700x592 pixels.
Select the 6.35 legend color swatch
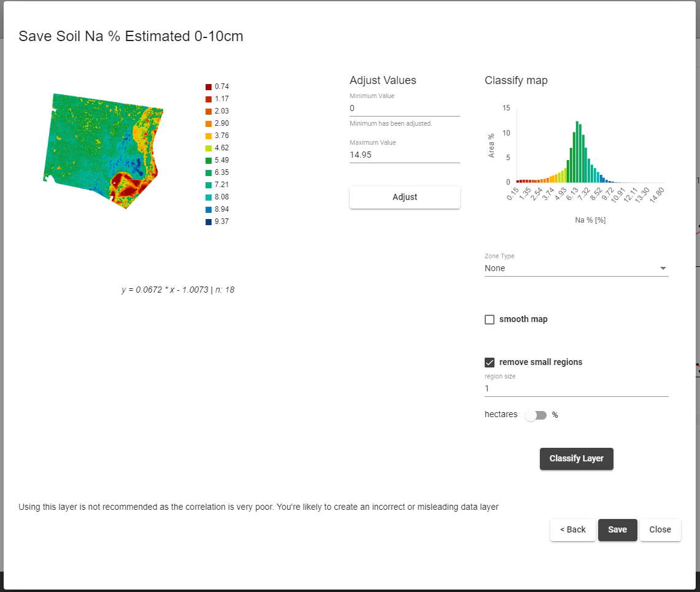click(x=209, y=173)
